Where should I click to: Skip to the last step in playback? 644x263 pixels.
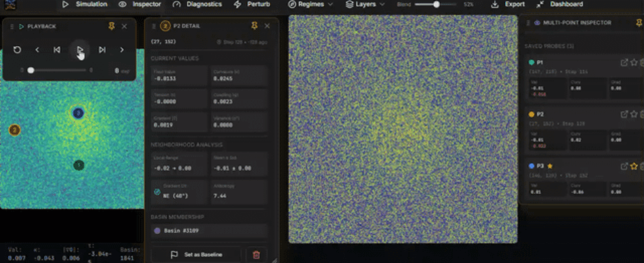pos(102,49)
